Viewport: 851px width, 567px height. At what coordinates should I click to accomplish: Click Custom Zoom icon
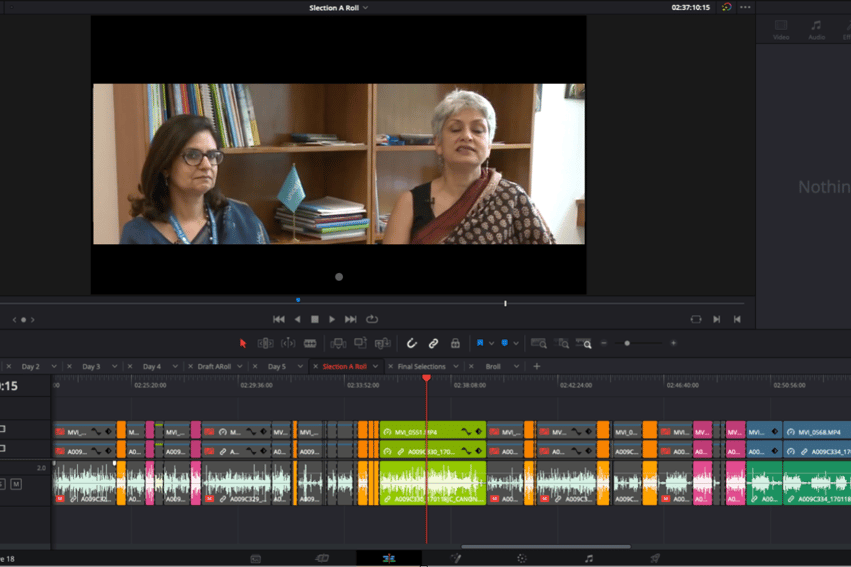584,343
